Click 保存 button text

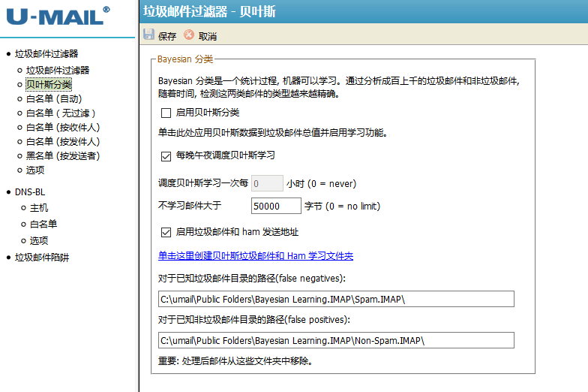(167, 36)
